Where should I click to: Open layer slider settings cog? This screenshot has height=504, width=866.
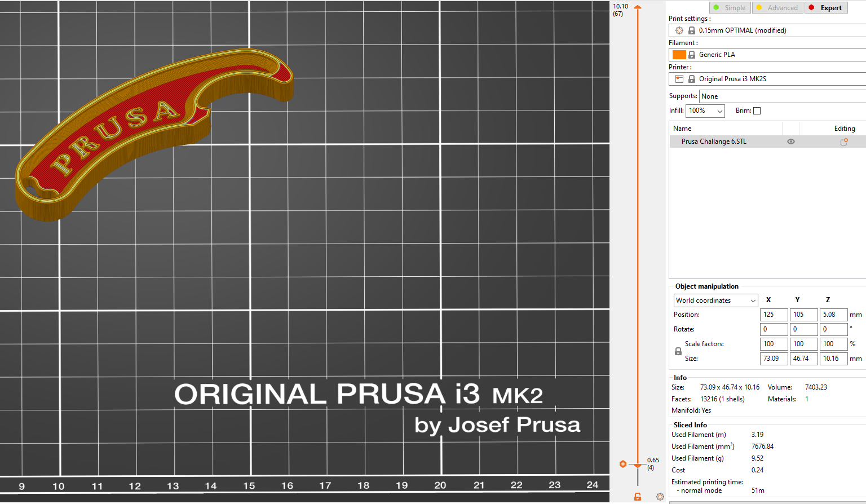tap(660, 497)
